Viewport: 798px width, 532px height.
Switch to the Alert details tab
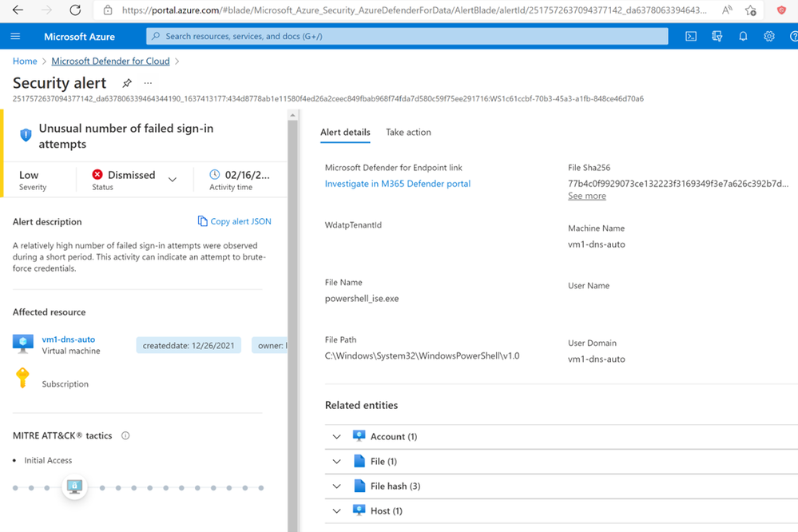tap(345, 133)
